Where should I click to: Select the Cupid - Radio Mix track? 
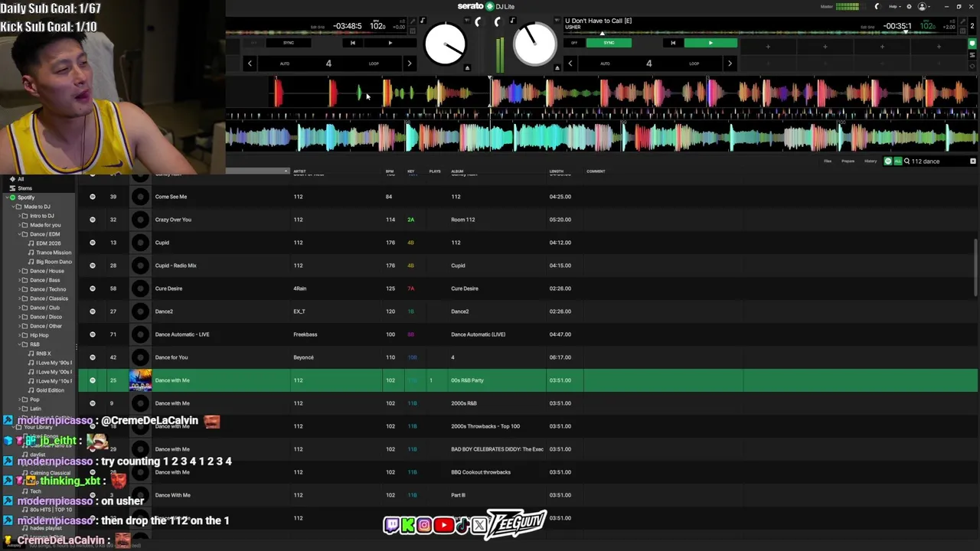tap(528, 266)
